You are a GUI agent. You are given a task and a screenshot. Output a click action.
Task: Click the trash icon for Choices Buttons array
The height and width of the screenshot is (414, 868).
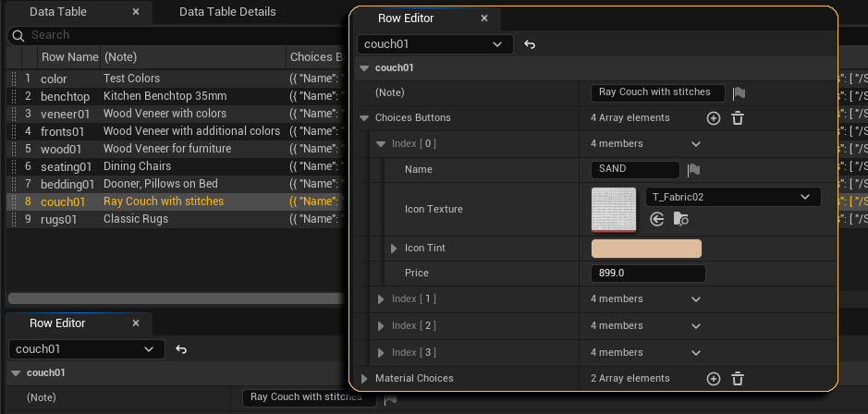pyautogui.click(x=738, y=118)
